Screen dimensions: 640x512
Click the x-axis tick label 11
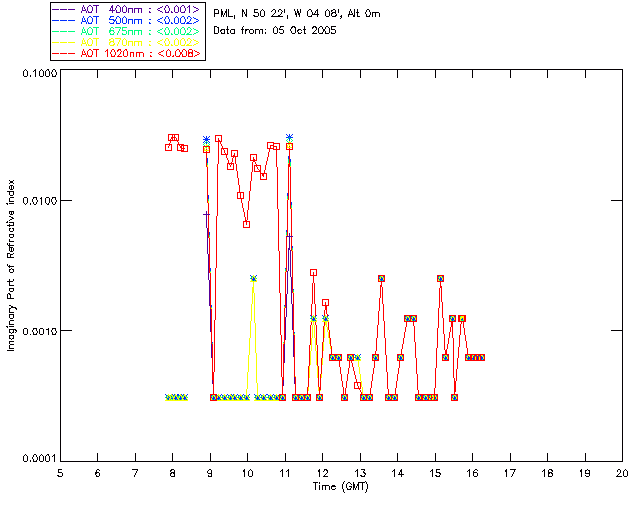click(x=285, y=473)
